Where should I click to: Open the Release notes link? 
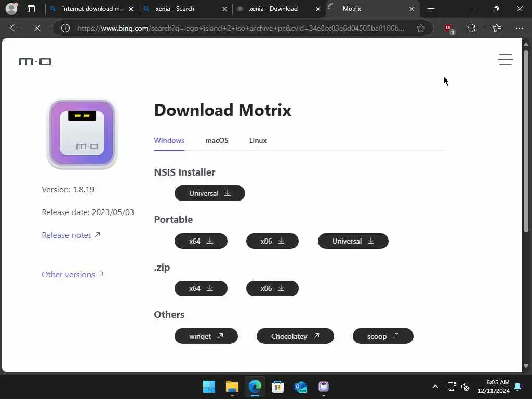coord(71,235)
